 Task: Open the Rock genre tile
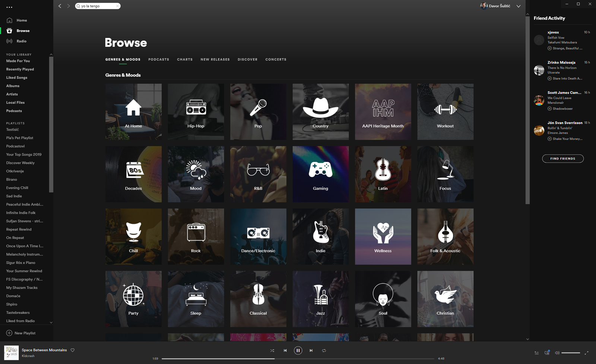pos(196,237)
